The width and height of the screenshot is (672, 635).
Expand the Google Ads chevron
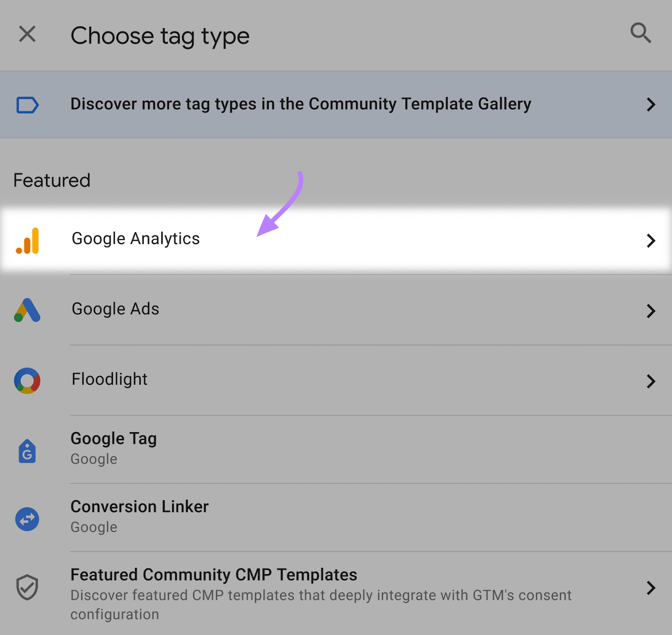(x=651, y=311)
